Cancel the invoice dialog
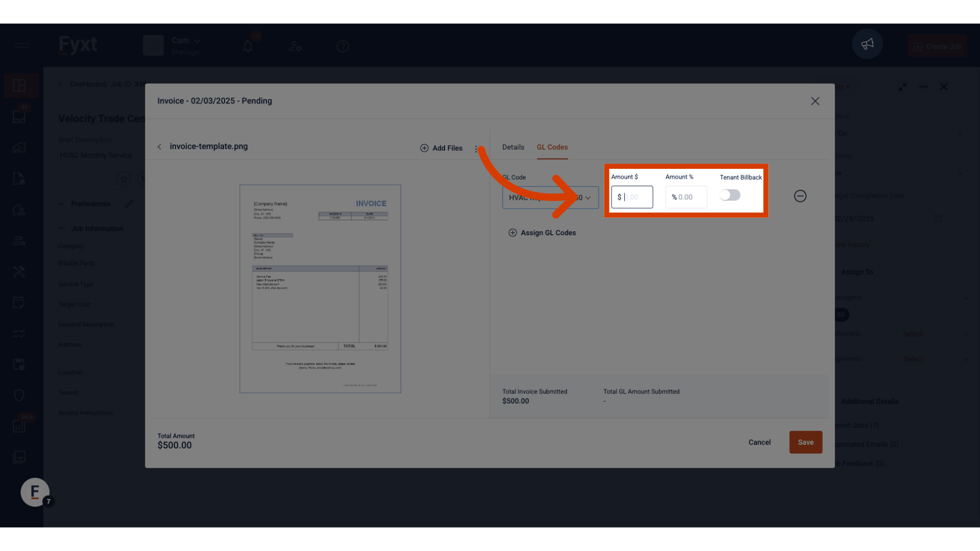The width and height of the screenshot is (980, 551). pyautogui.click(x=759, y=442)
